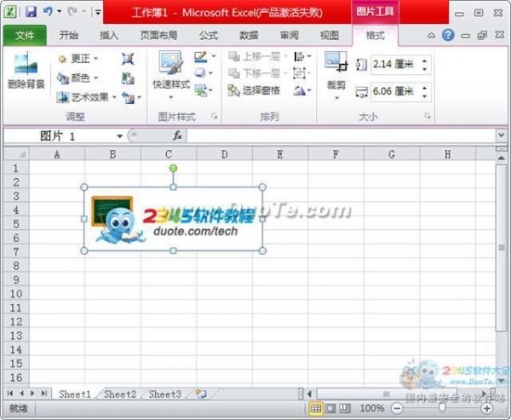Viewport: 511px width, 420px height.
Task: Go to first sheet navigation arrow
Action: [10, 394]
